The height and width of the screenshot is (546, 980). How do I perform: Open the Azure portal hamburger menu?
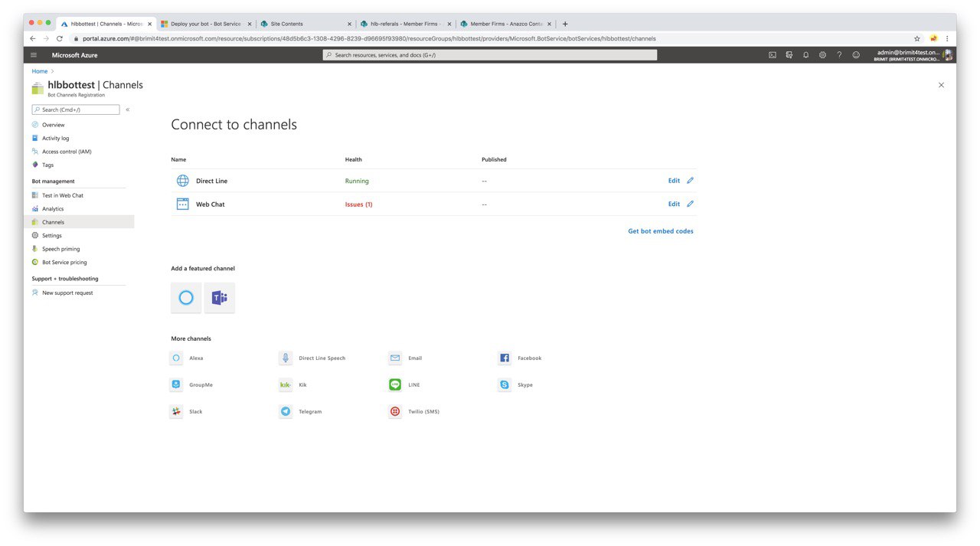34,55
